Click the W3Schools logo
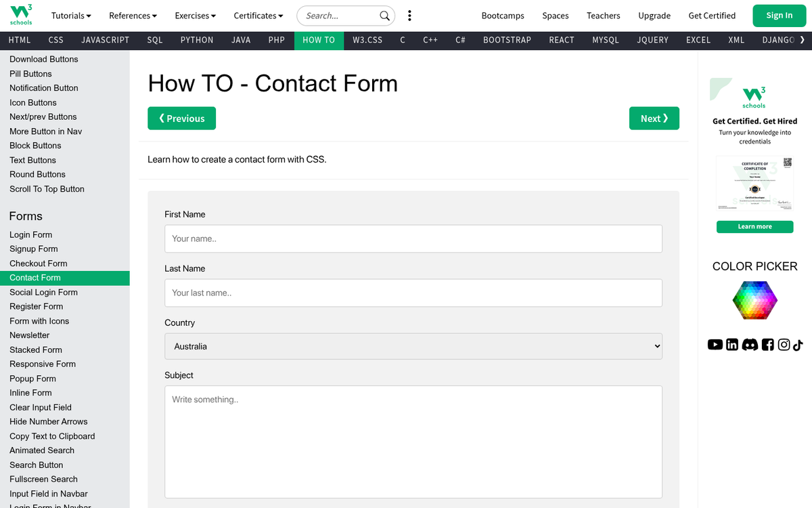 (x=20, y=15)
